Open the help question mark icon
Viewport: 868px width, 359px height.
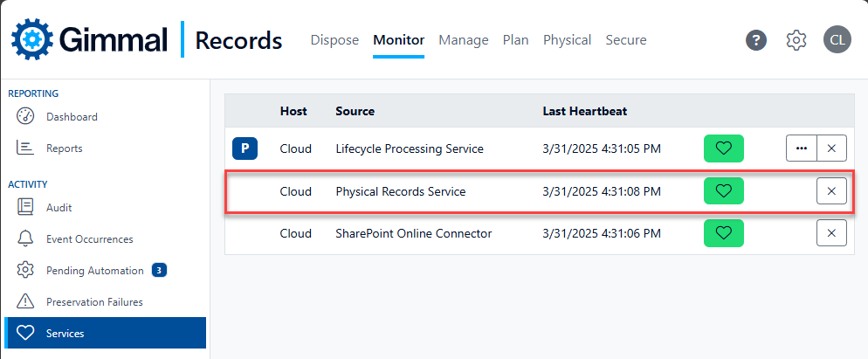(756, 40)
